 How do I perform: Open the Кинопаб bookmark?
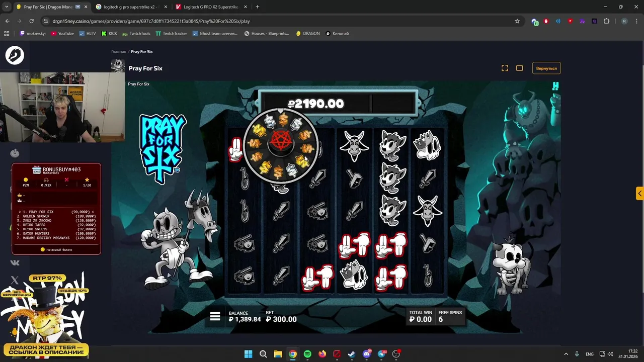(x=337, y=34)
